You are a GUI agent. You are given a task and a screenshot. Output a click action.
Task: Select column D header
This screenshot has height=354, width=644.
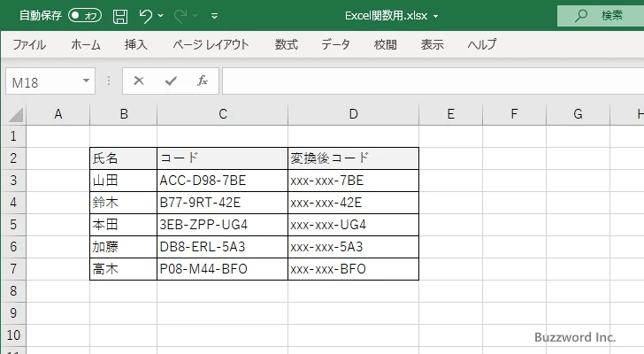tap(353, 114)
